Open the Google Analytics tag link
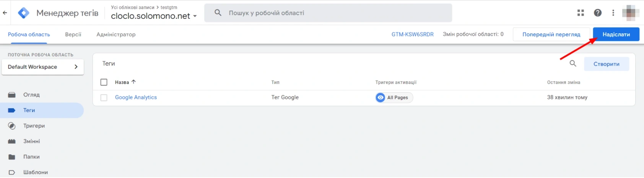This screenshot has width=644, height=178. pos(136,98)
